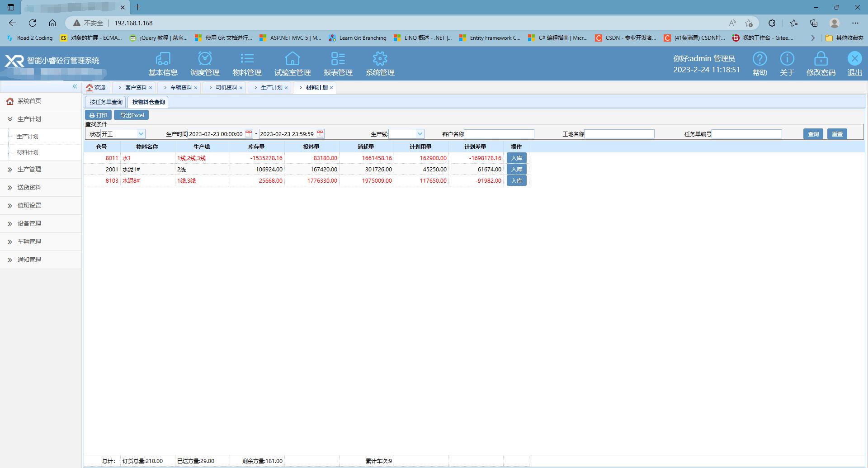Viewport: 868px width, 468px height.
Task: Click the 查询 search button
Action: 813,134
